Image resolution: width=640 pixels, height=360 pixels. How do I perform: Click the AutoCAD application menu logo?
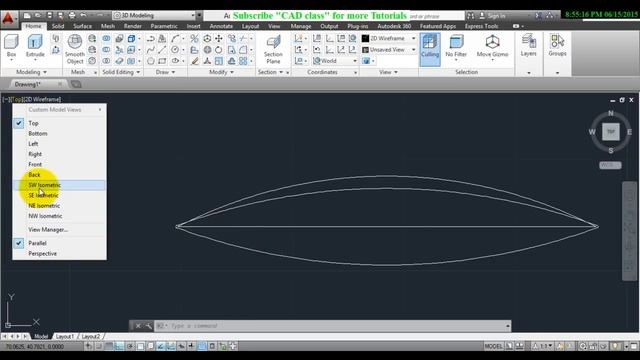(x=8, y=19)
